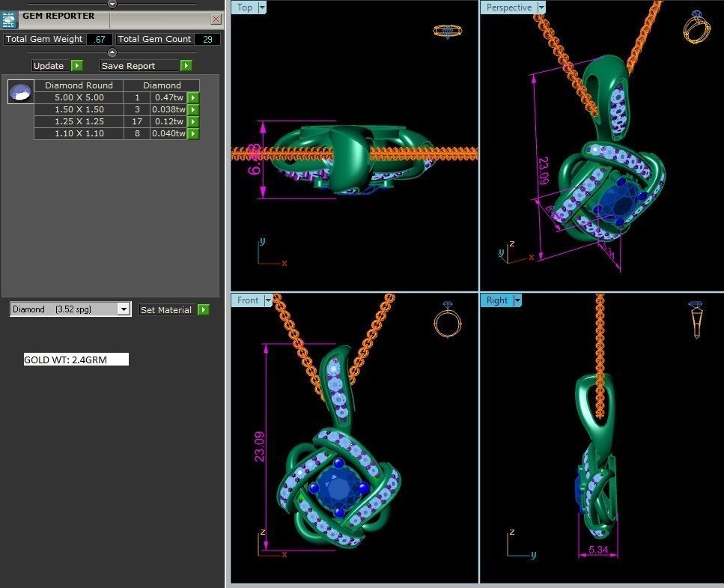Click the count cell '8'
This screenshot has height=588, width=724.
point(137,133)
